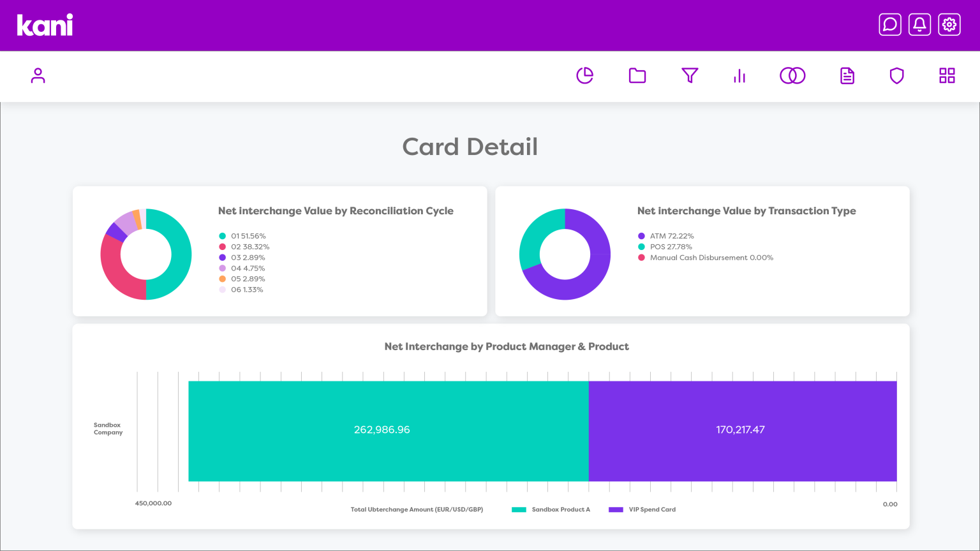Open the filter funnel icon
Image resolution: width=980 pixels, height=551 pixels.
[690, 76]
